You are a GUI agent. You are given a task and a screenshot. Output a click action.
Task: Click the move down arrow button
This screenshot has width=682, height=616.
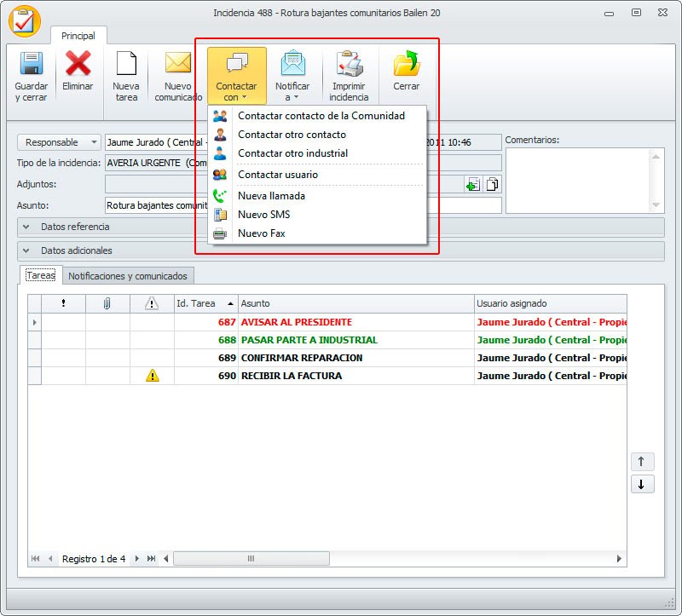tap(641, 484)
